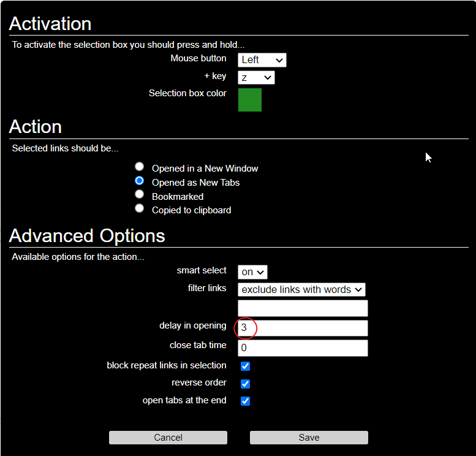Click the green selection box color swatch
The width and height of the screenshot is (476, 456).
[x=250, y=100]
